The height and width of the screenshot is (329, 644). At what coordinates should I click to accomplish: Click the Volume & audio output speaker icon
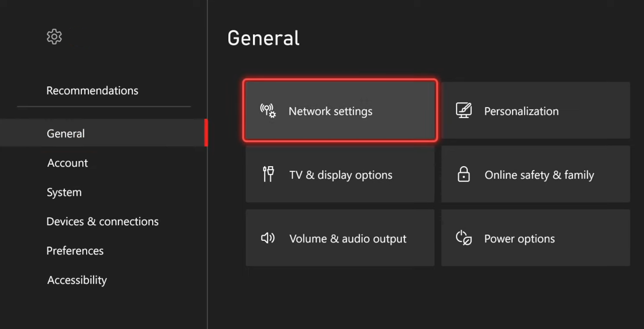point(268,238)
